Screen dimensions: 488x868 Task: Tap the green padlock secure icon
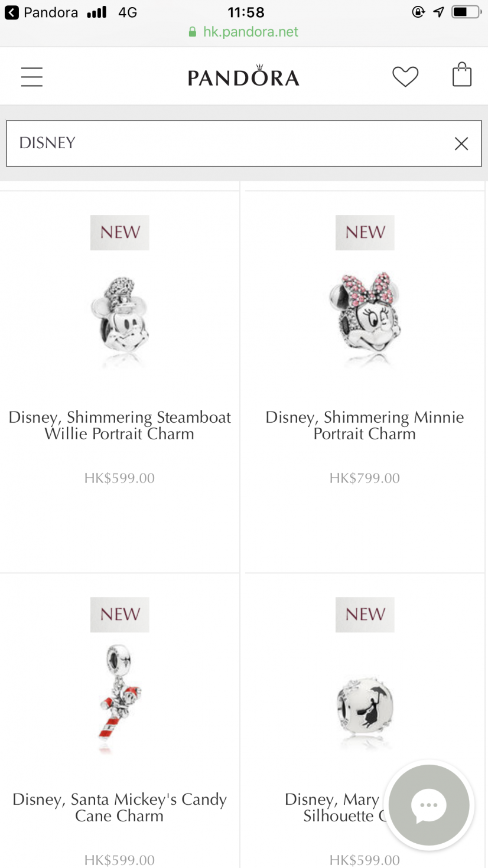pos(192,32)
